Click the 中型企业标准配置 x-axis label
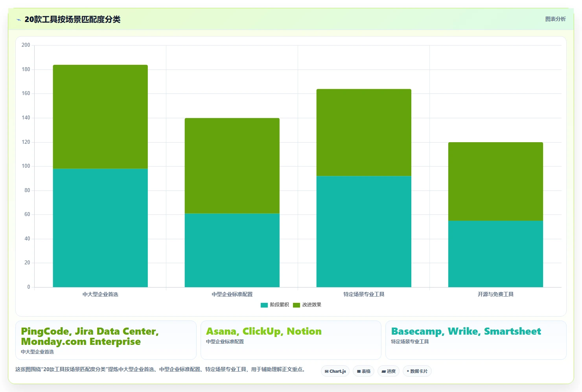The height and width of the screenshot is (392, 582). 232,294
